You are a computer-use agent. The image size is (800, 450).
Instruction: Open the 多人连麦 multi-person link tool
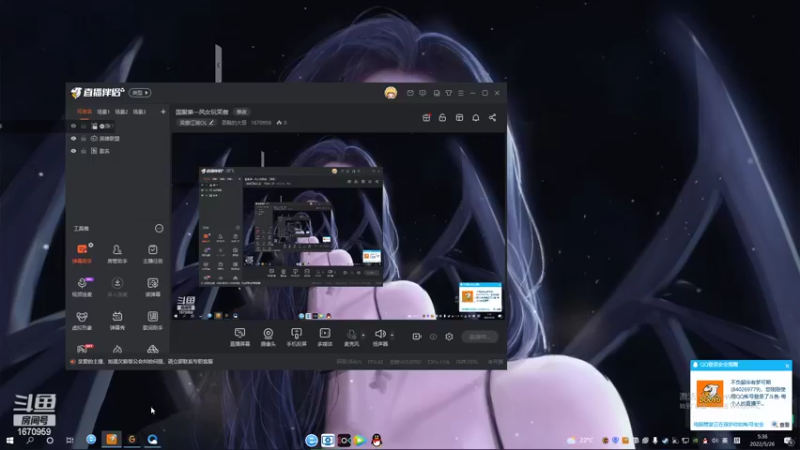coord(117,287)
